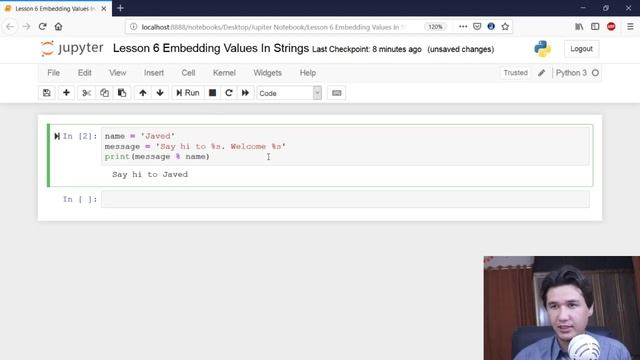
Task: Save page to Pocket icon
Action: click(477, 27)
